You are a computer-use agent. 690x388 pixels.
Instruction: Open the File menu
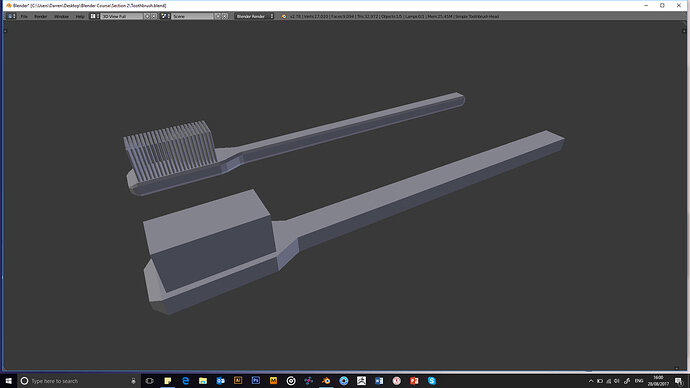click(x=24, y=16)
